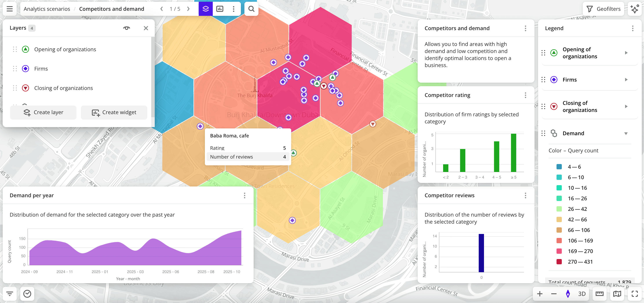Screen dimensions: 644x303
Task: Enter fullscreen map mode
Action: [x=635, y=294]
